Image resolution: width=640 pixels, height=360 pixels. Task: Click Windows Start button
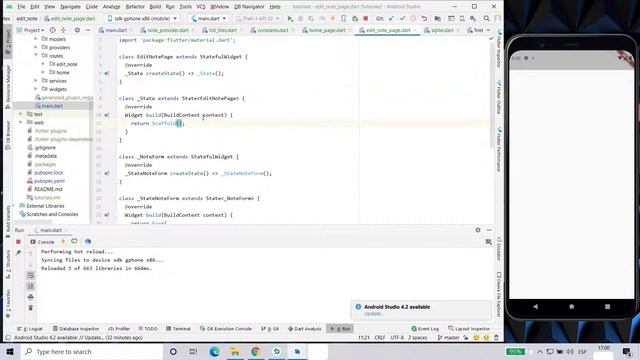click(10, 351)
